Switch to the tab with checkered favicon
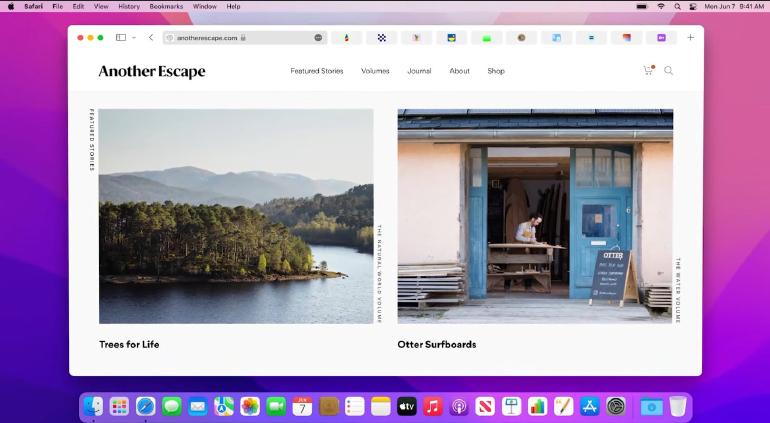The image size is (770, 423). [382, 38]
